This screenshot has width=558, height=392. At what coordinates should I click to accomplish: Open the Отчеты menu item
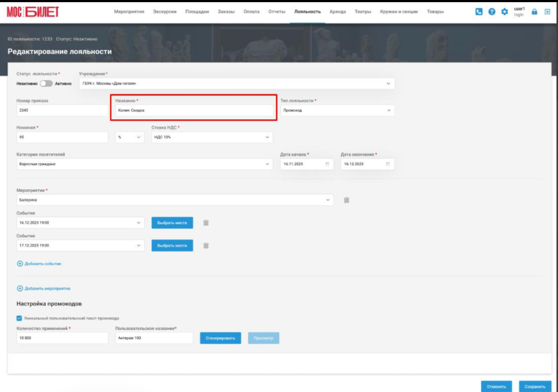click(277, 12)
